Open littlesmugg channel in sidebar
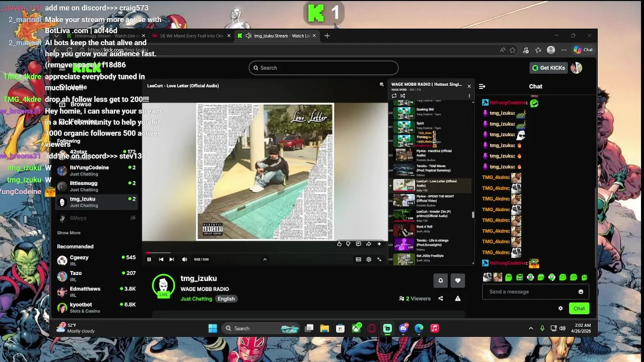The width and height of the screenshot is (644, 362). point(97,186)
